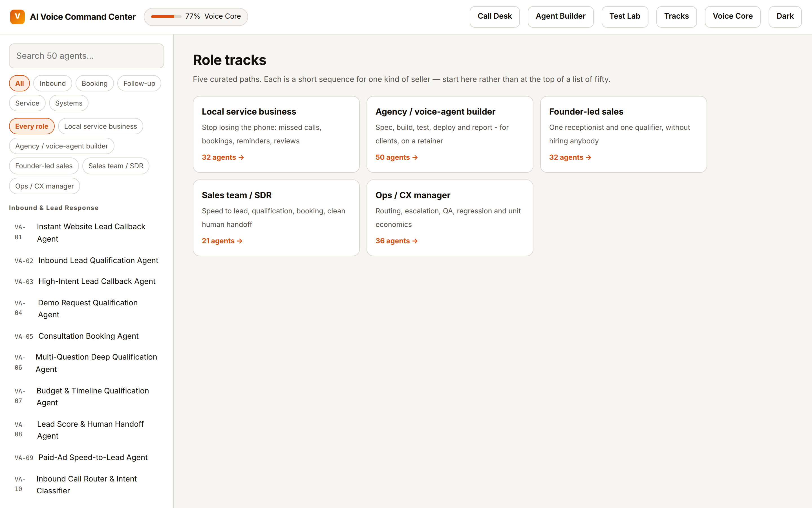
Task: Open Voice Core from the top navigation
Action: point(732,16)
